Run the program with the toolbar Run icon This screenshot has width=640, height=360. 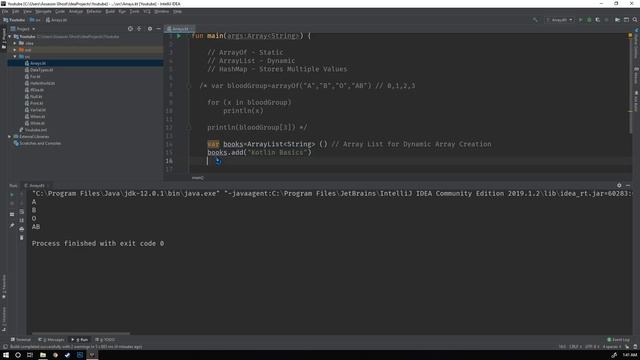(580, 20)
